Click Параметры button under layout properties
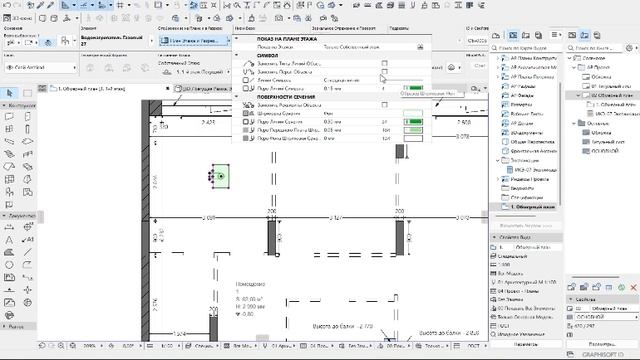The width and height of the screenshot is (640, 360). [602, 344]
